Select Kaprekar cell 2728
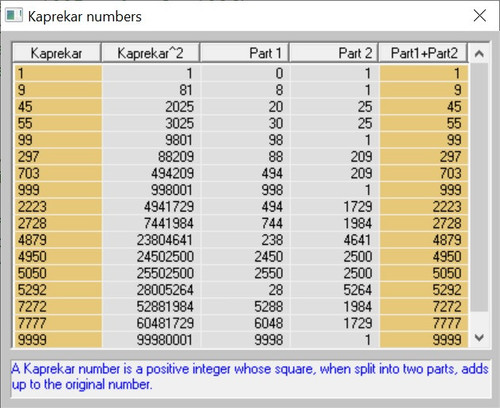The width and height of the screenshot is (500, 408). click(58, 223)
